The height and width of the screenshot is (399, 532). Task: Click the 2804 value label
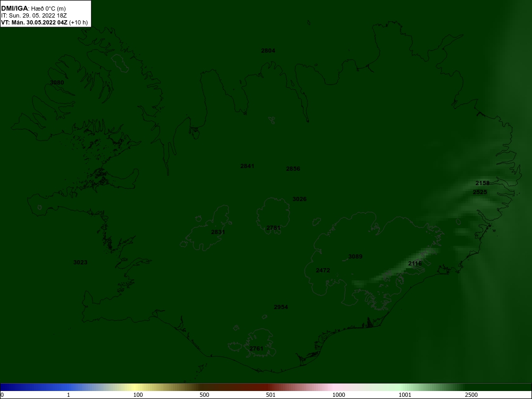pos(268,51)
